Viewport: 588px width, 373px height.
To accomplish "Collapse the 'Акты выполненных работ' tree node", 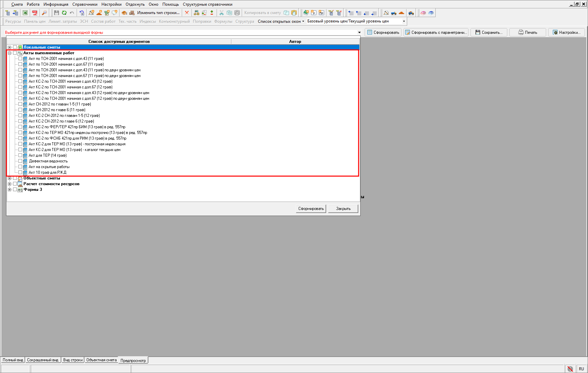I will pyautogui.click(x=10, y=53).
